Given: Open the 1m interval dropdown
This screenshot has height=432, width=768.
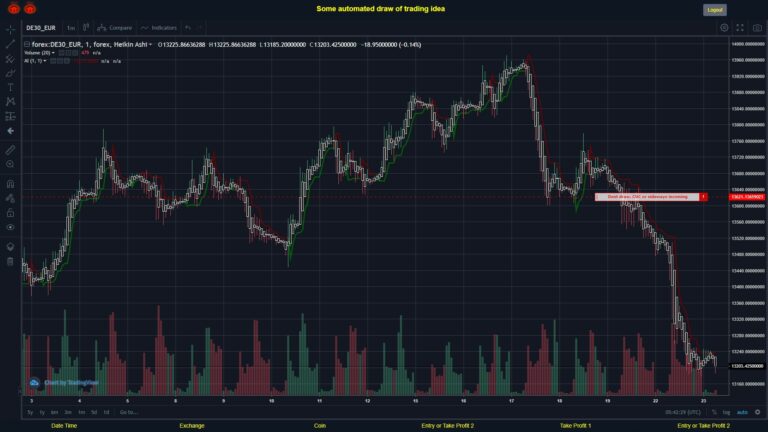Looking at the screenshot, I should tap(71, 28).
